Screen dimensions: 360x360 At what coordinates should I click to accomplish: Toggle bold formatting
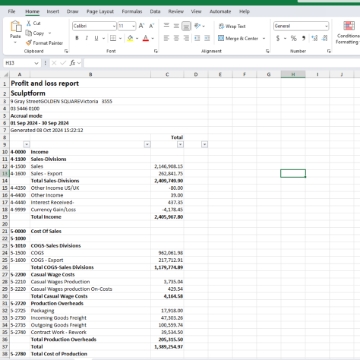(x=77, y=38)
